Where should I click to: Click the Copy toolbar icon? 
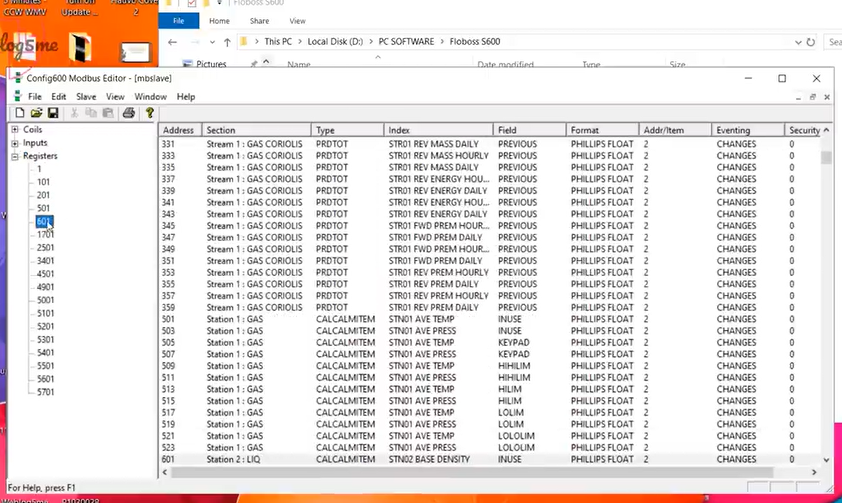[91, 113]
